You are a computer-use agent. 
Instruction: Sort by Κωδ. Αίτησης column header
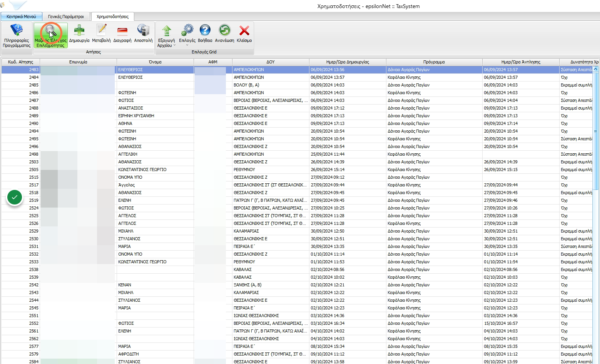[20, 62]
